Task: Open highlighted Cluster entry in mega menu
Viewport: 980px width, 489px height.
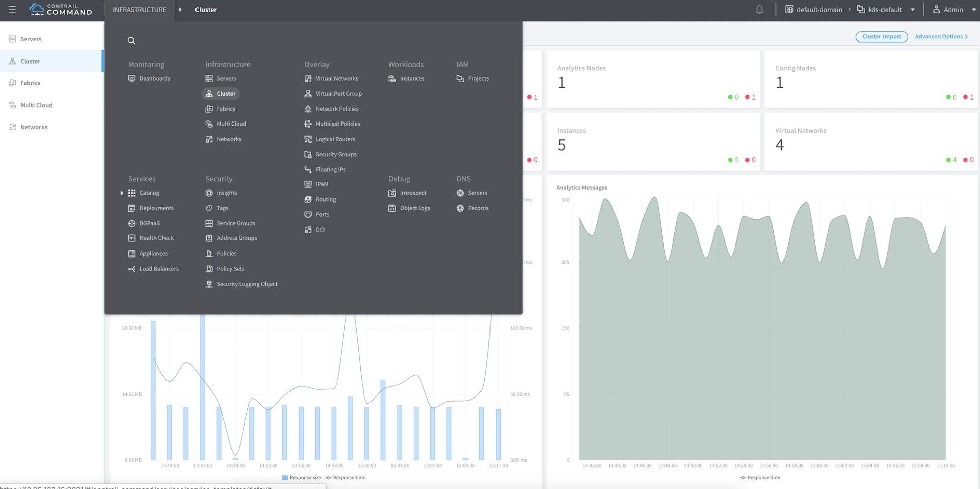Action: point(221,94)
